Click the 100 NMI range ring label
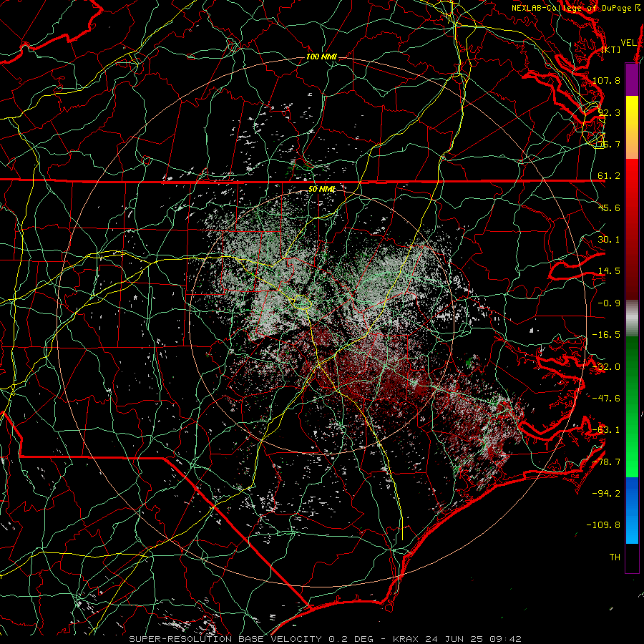This screenshot has height=644, width=644. click(321, 57)
